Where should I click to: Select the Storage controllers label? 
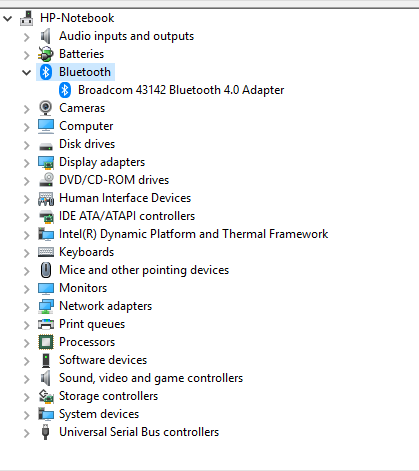point(108,396)
